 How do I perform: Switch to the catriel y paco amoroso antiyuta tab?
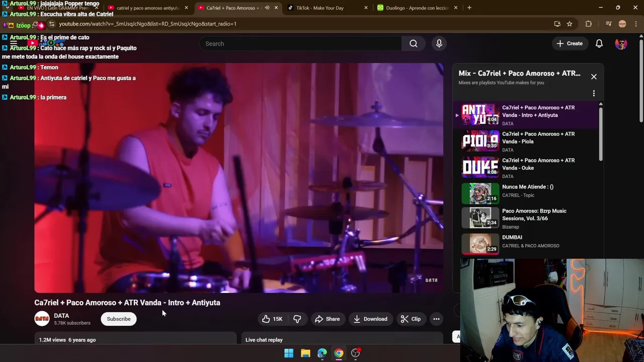click(147, 8)
